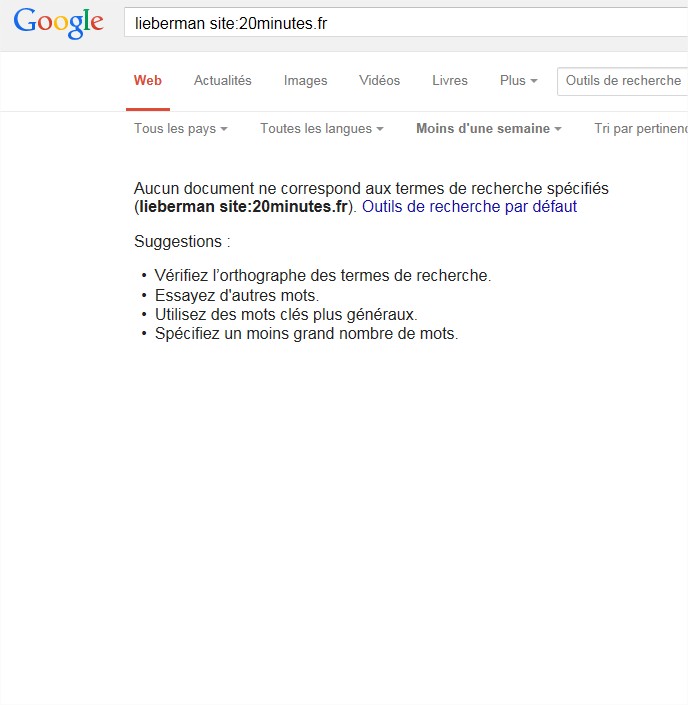Toggle the Outils de recherche button

click(x=623, y=81)
